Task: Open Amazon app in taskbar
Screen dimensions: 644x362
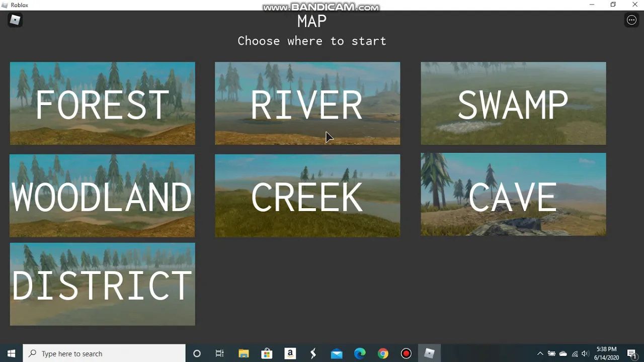Action: pyautogui.click(x=290, y=353)
